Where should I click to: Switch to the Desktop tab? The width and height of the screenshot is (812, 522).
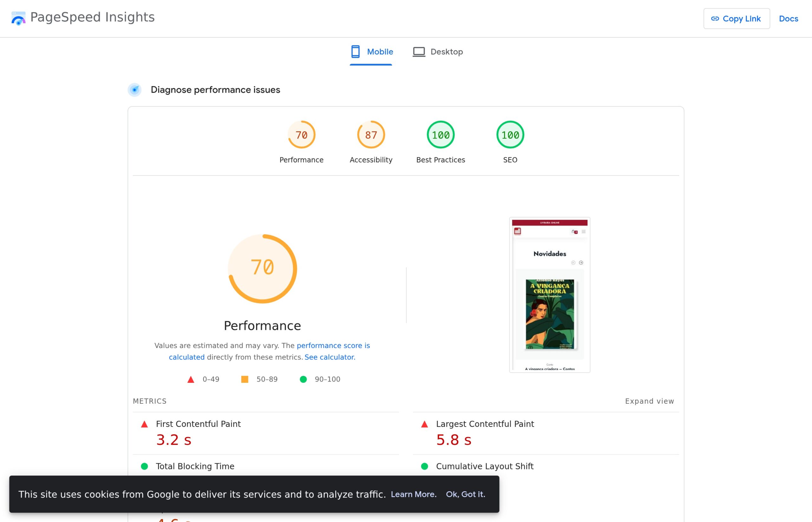pos(447,51)
